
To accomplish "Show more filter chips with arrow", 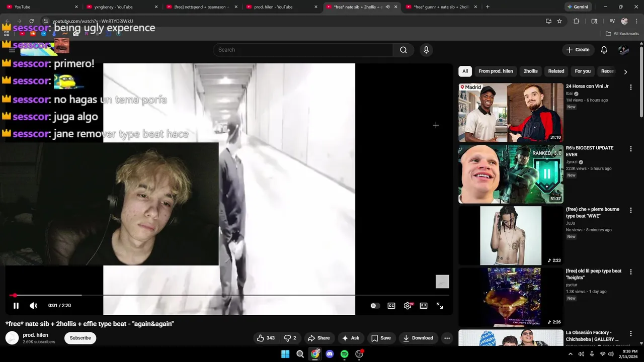I will (x=625, y=72).
